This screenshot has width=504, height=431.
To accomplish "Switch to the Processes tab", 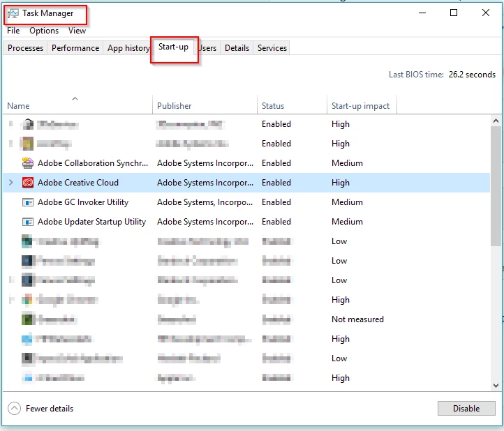I will 25,48.
